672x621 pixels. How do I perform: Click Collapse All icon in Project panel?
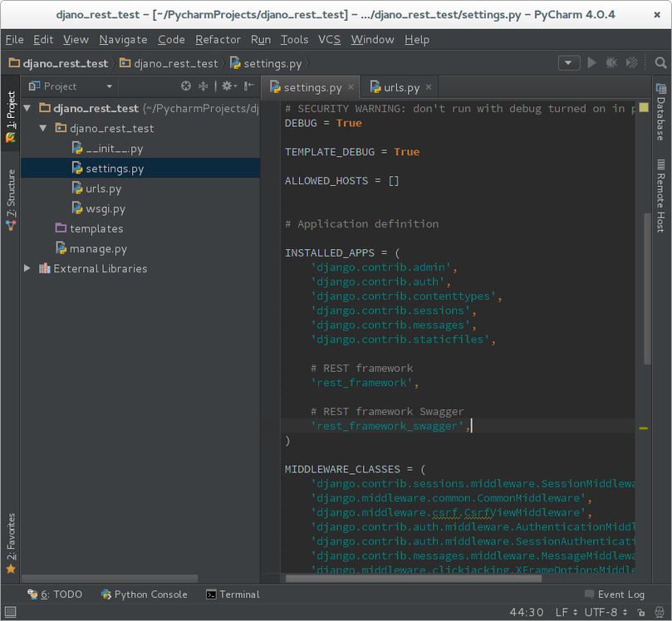tap(204, 86)
